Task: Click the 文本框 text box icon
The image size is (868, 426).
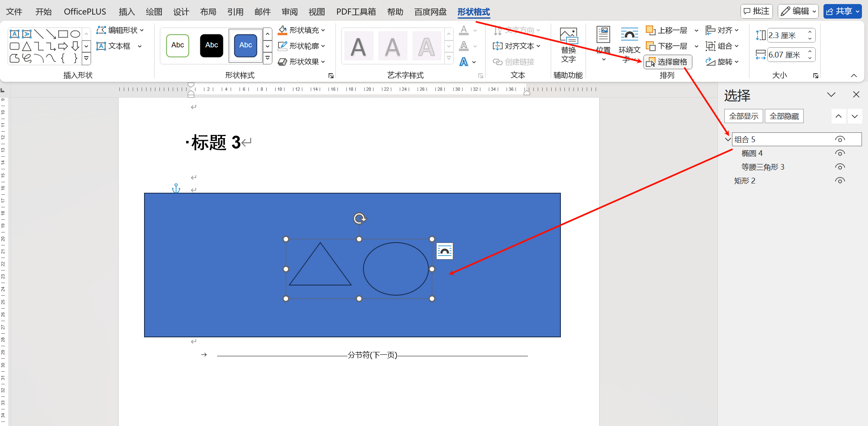Action: pyautogui.click(x=101, y=46)
